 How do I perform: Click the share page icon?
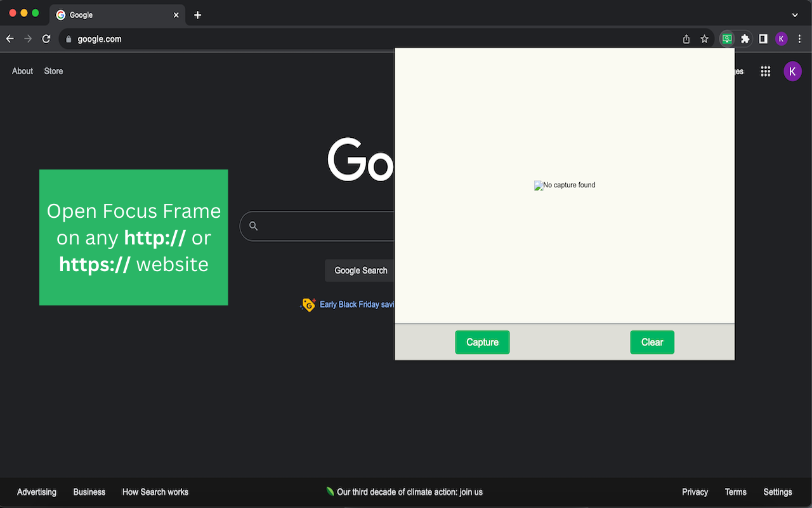pos(686,39)
